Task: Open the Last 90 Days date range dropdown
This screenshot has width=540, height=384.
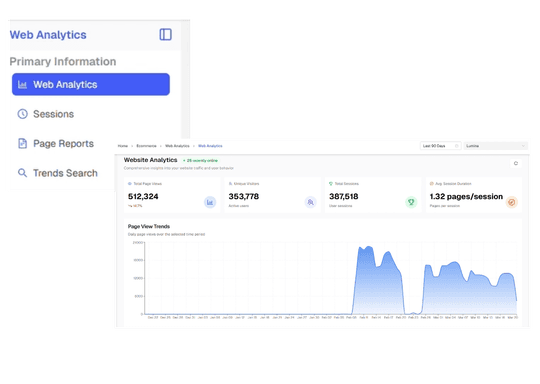Action: pyautogui.click(x=440, y=146)
